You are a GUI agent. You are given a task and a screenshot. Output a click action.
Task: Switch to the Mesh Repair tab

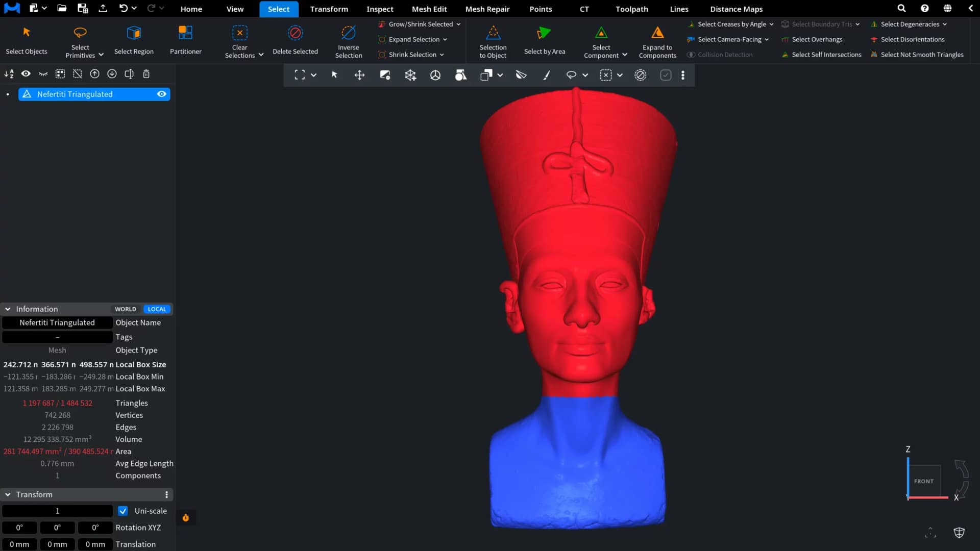click(x=487, y=9)
